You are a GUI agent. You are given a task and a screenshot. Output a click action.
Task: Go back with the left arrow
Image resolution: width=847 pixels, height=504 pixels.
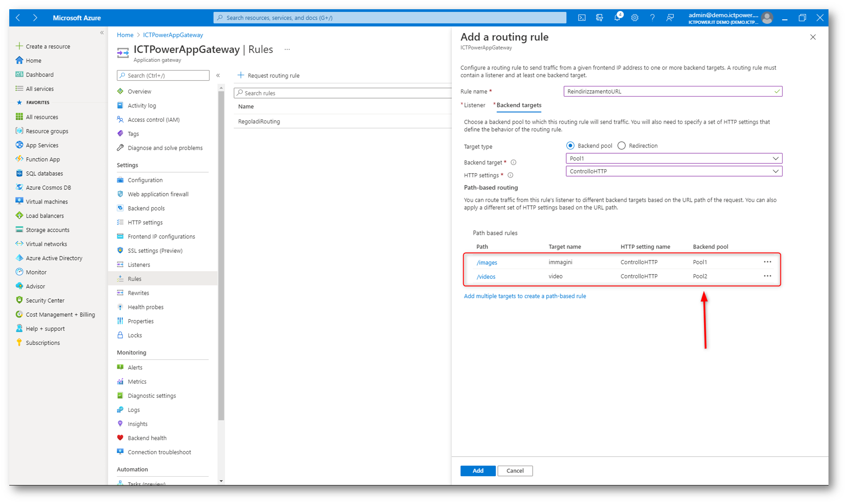(x=18, y=18)
